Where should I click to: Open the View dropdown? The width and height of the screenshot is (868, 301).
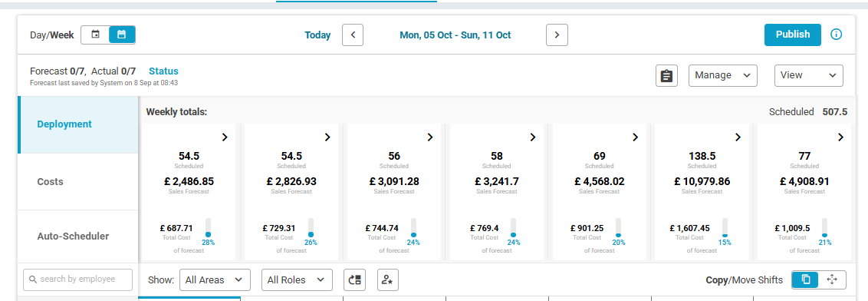tap(809, 75)
